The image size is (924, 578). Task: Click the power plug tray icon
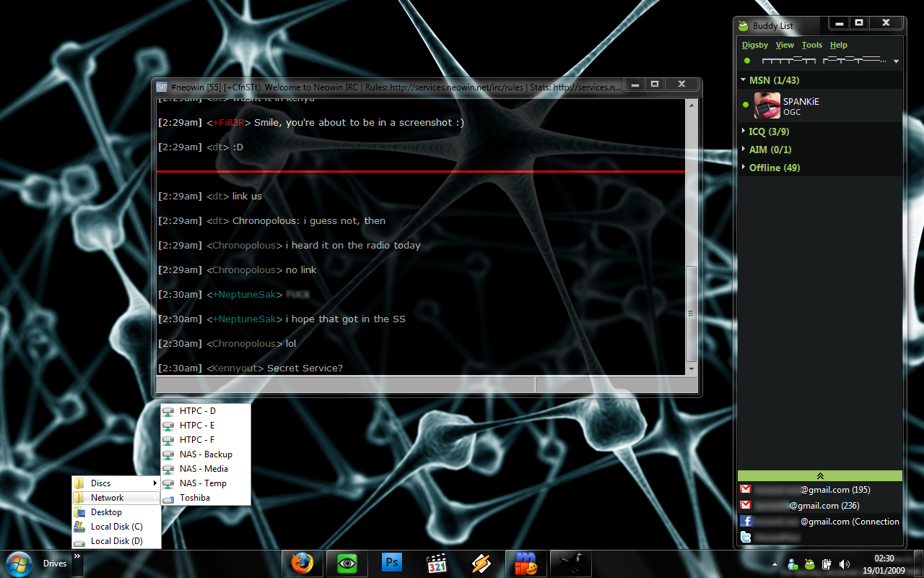[x=827, y=564]
